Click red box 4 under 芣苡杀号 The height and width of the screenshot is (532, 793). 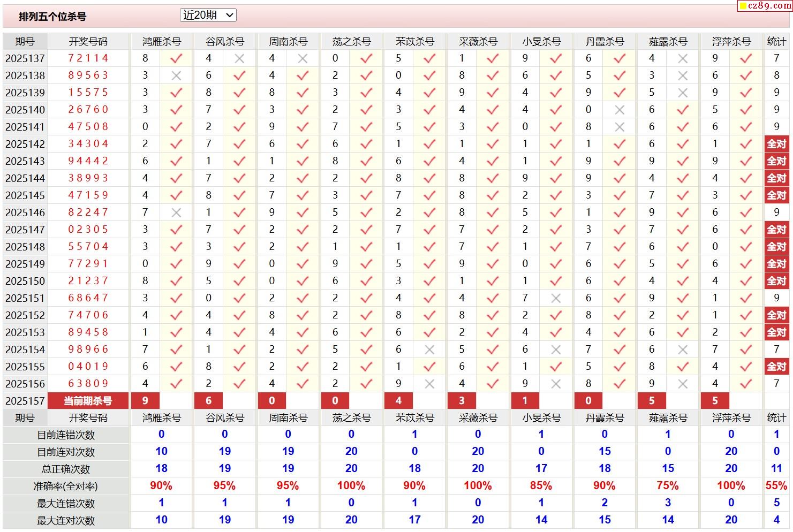[398, 401]
